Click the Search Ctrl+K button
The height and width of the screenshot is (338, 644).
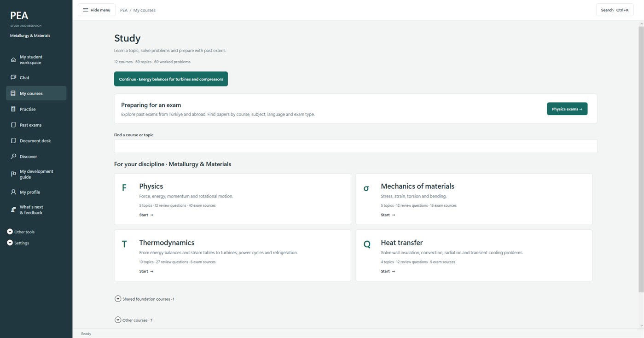coord(615,10)
